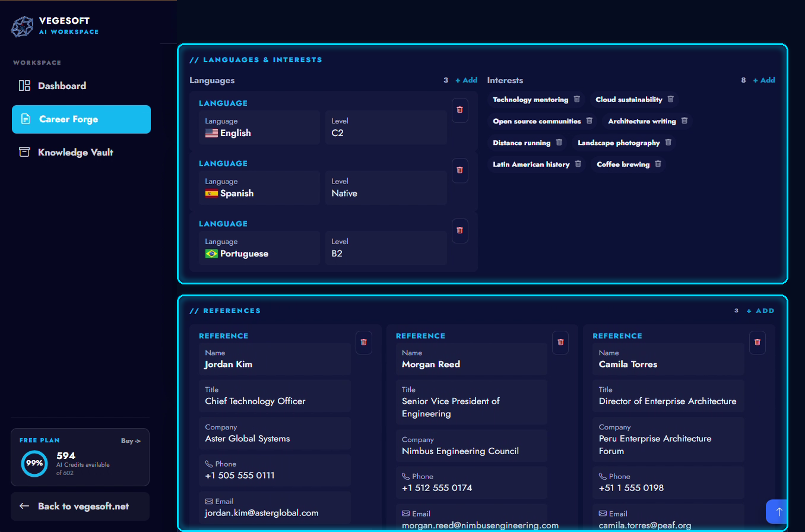Remove the Coffee brewing interest
This screenshot has height=532, width=805.
(658, 164)
